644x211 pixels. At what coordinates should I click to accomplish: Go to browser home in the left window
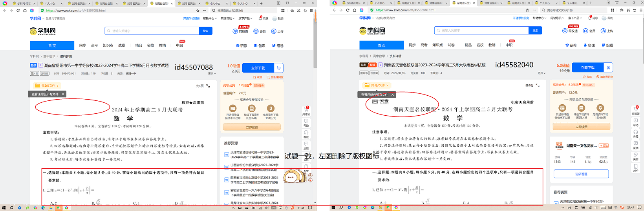25,11
